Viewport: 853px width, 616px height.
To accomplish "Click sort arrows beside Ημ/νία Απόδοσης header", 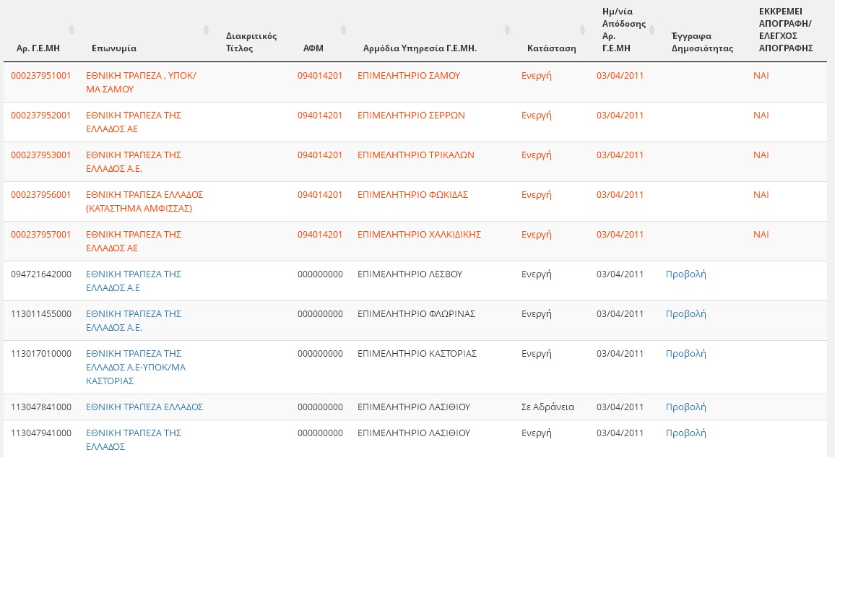I will pos(652,30).
